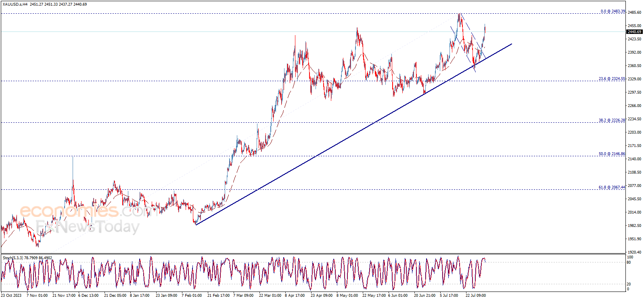
Task: Click the "22 Jul 09:00" date label
Action: coord(476,296)
